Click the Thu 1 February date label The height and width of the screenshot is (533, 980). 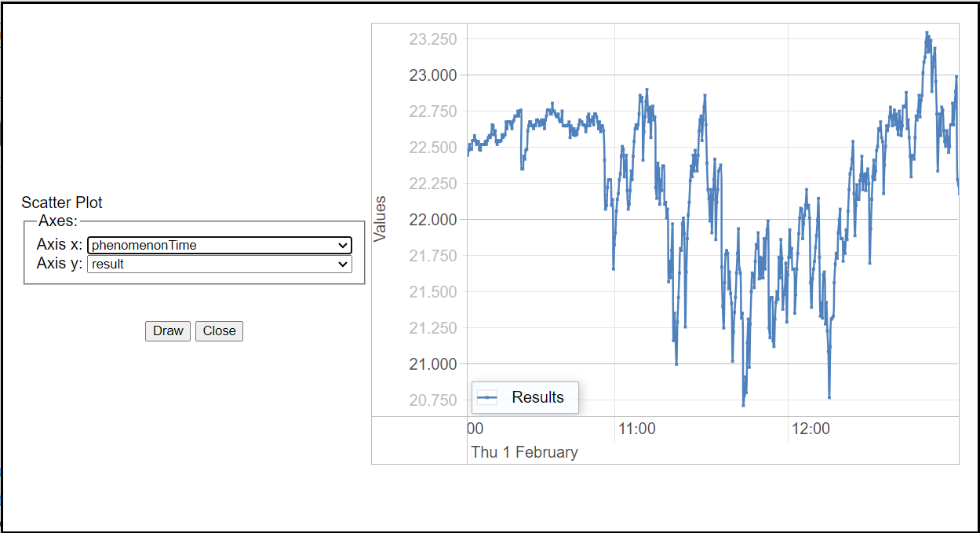pos(524,452)
